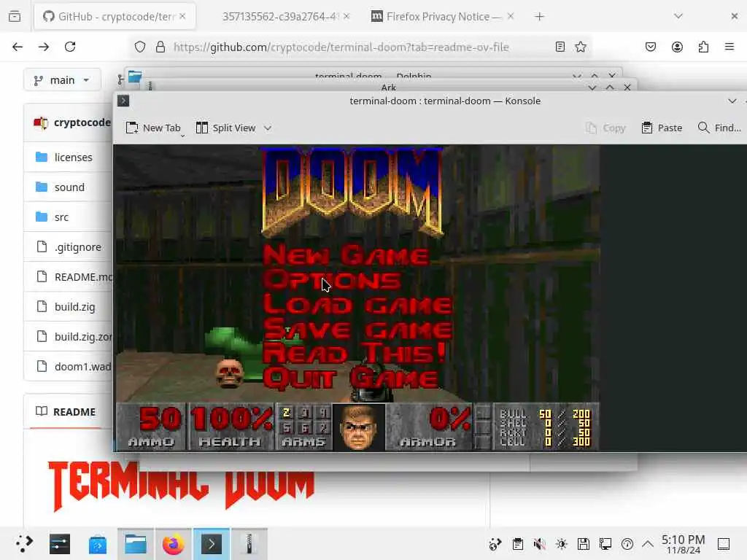Open a new Firefox tab

click(539, 17)
